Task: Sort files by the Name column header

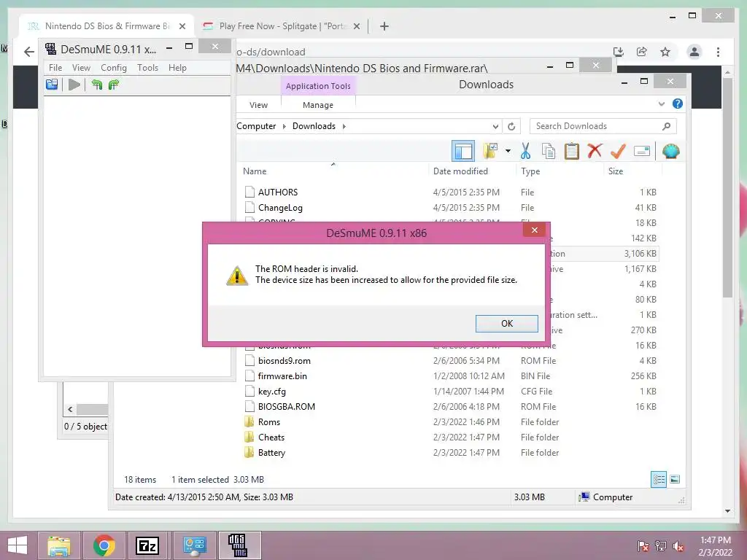Action: [x=255, y=171]
